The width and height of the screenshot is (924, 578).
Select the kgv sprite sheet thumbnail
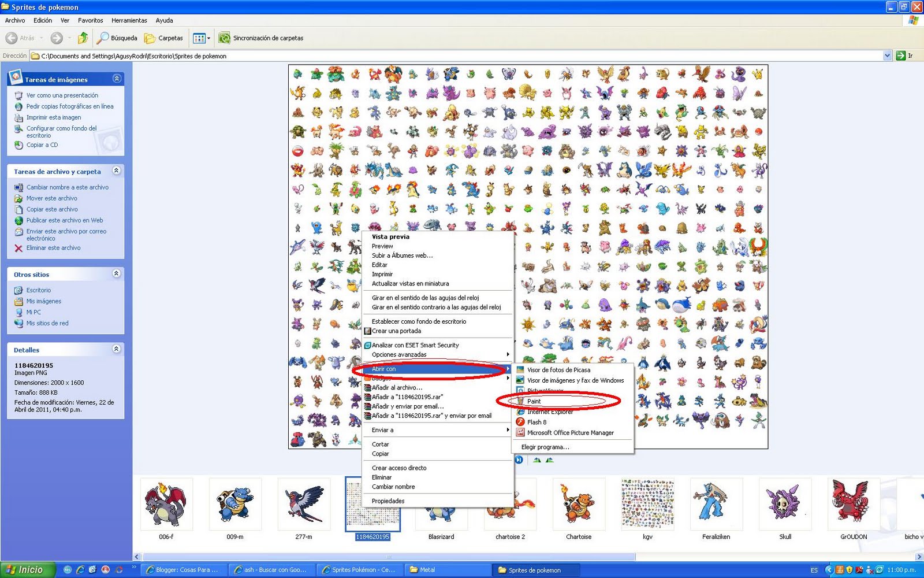click(647, 505)
